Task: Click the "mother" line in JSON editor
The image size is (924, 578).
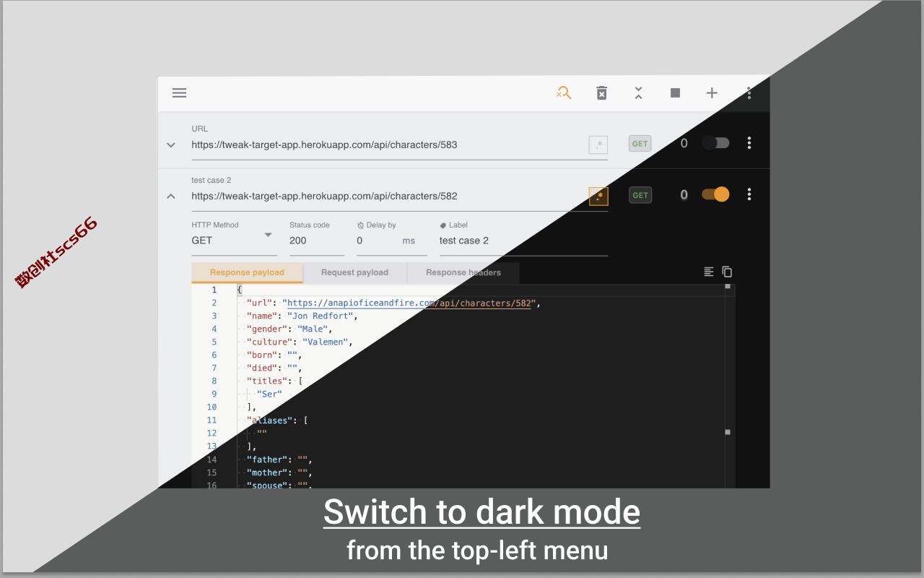Action: [x=279, y=473]
